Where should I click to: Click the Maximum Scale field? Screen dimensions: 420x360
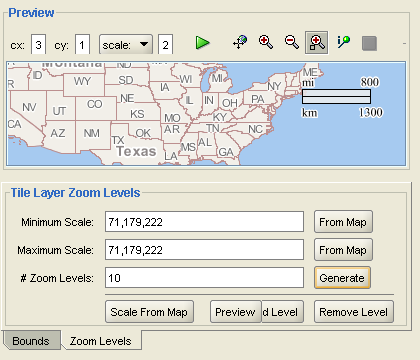[204, 250]
